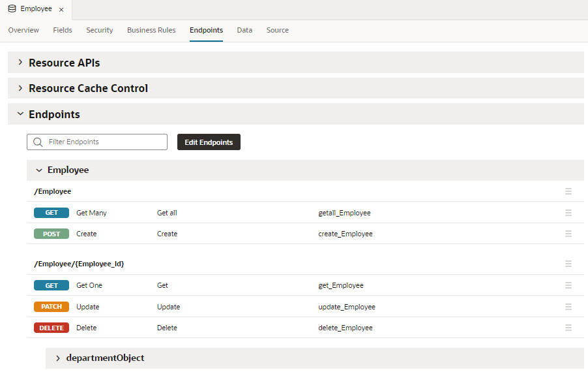Click the /Employee path heading
Image resolution: width=588 pixels, height=374 pixels.
[53, 191]
